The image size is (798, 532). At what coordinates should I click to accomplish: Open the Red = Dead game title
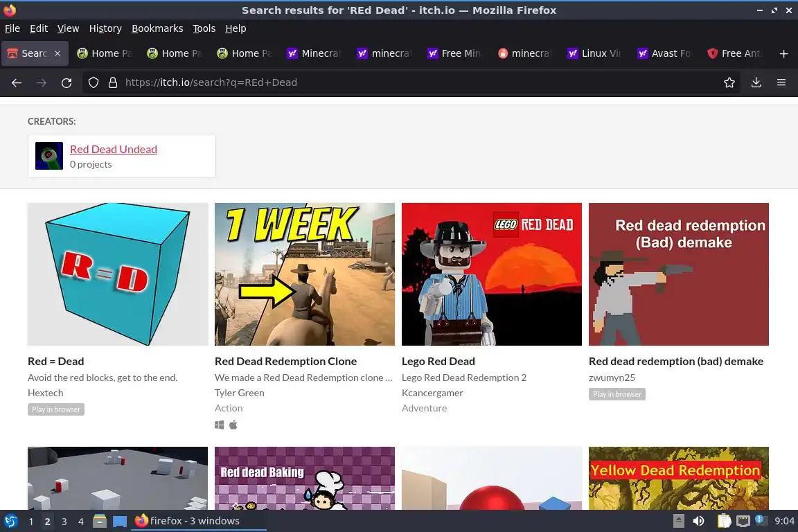pos(56,362)
